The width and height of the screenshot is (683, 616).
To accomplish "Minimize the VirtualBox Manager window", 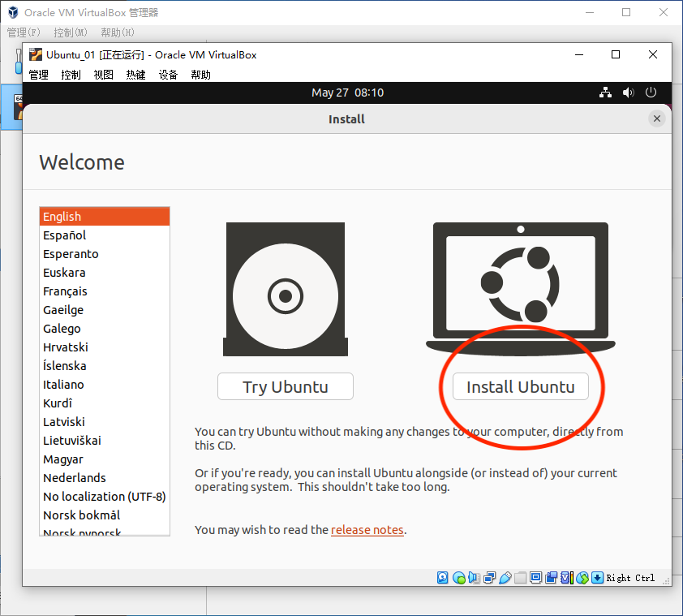I will point(590,13).
